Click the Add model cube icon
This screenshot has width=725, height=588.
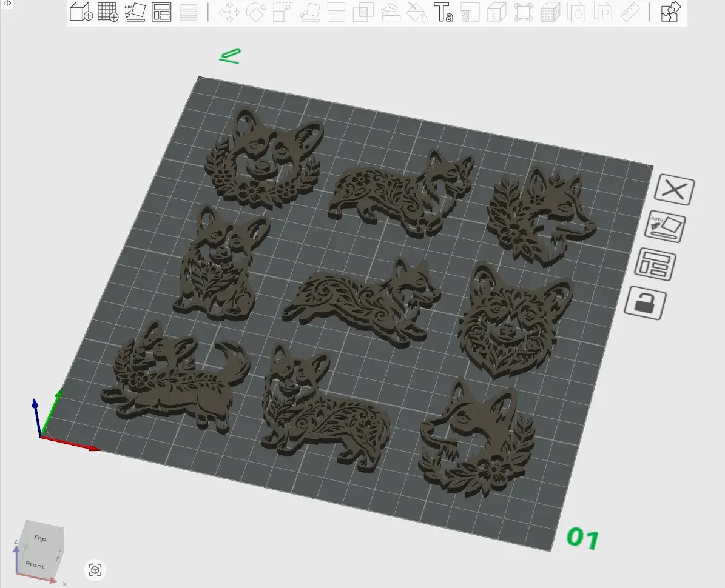81,12
